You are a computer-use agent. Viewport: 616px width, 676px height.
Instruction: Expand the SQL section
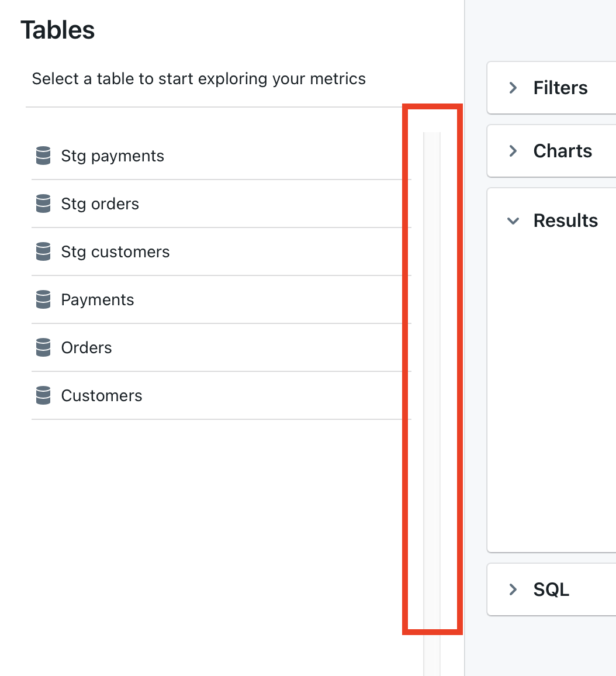coord(513,589)
